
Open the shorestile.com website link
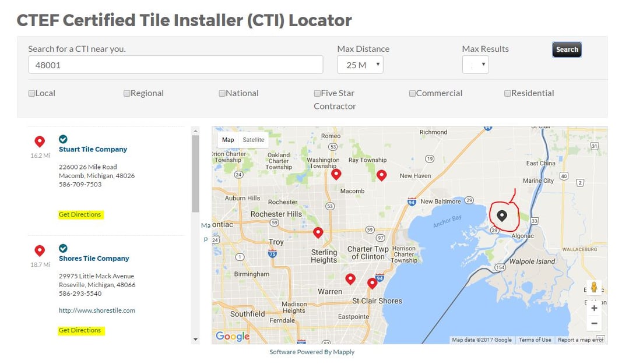coord(97,310)
